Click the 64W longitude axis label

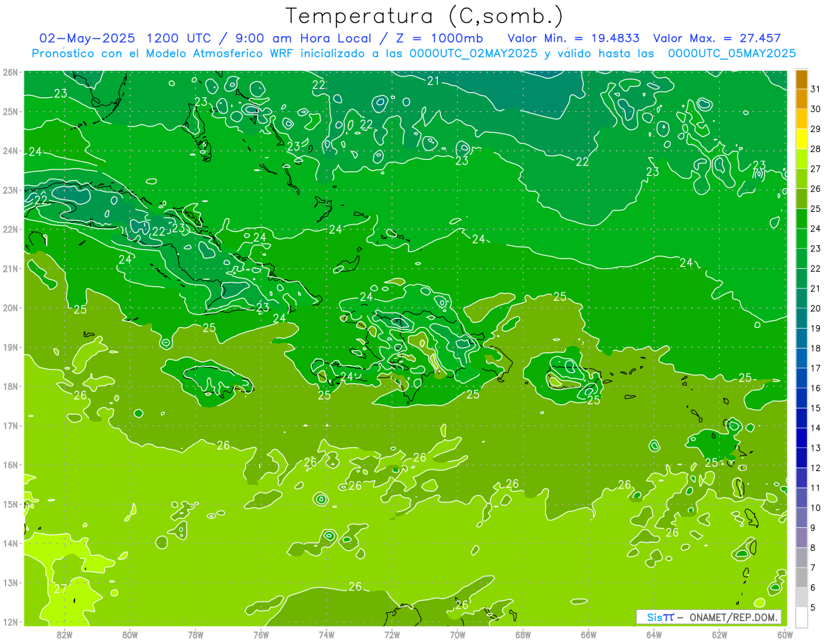pos(654,634)
